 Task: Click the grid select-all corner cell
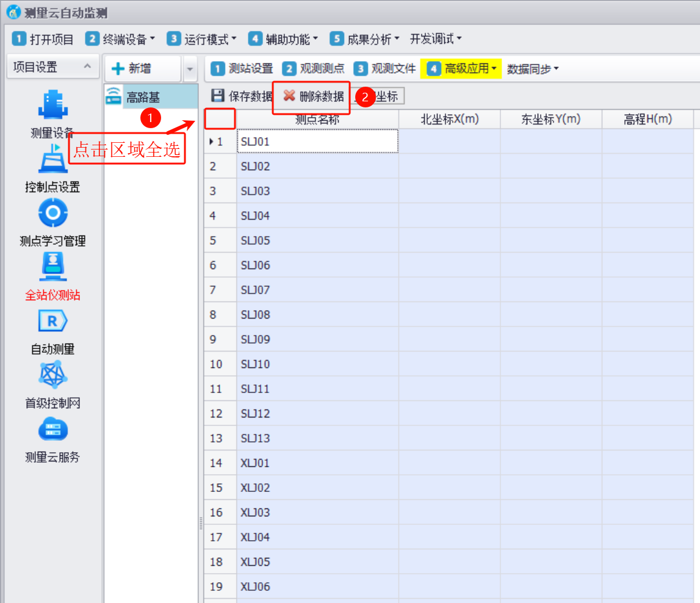click(220, 118)
